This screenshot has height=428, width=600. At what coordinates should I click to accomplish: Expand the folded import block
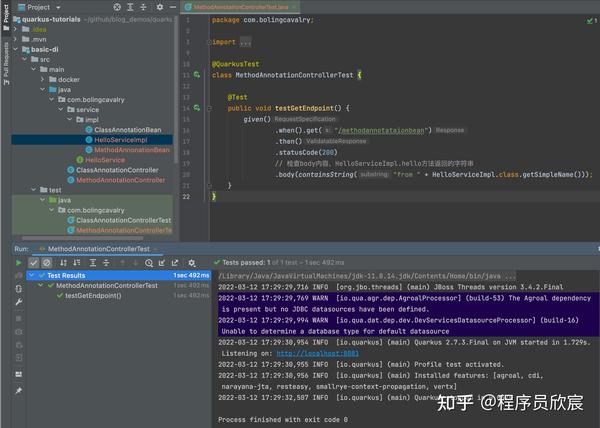pyautogui.click(x=245, y=42)
